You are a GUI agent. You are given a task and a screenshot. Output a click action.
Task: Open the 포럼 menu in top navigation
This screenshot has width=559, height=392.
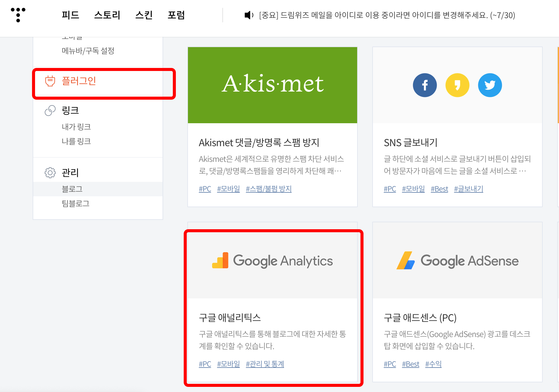coord(176,15)
